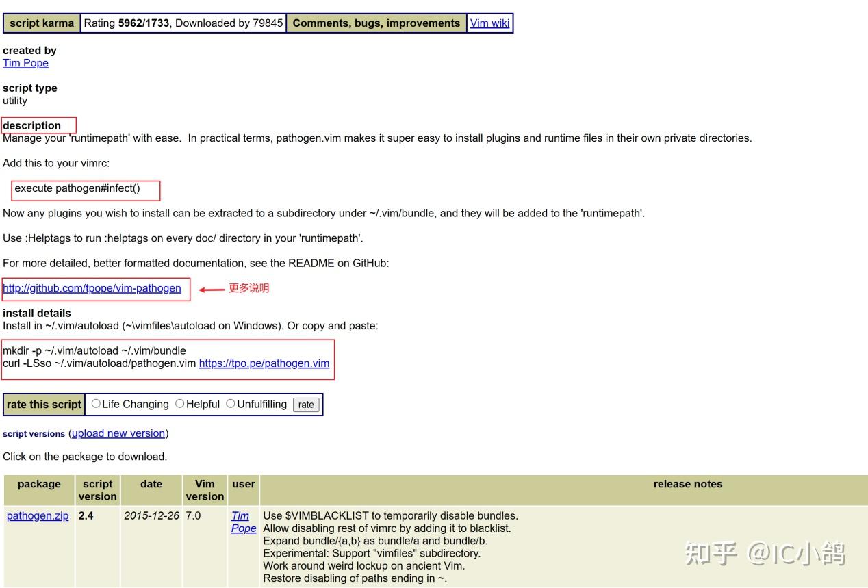Open Tim Pope's profile under created by
The height and width of the screenshot is (588, 868).
point(25,63)
